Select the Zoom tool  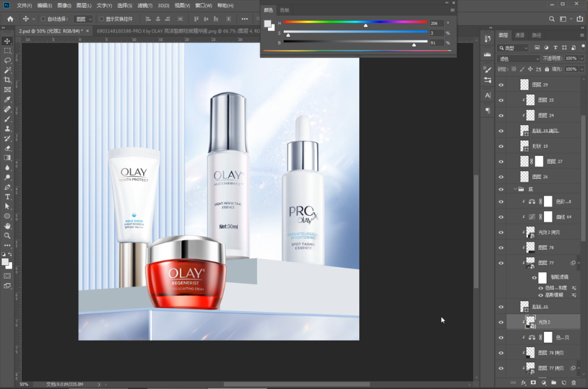7,235
